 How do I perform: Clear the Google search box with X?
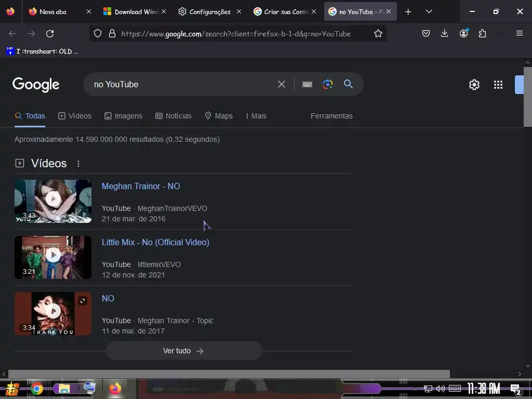click(281, 84)
